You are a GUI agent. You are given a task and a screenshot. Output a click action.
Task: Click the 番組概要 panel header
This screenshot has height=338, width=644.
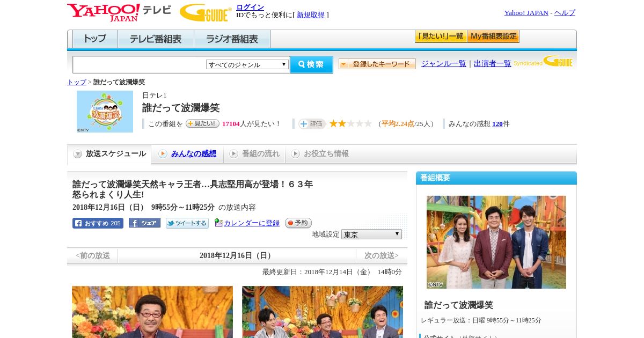coord(496,178)
